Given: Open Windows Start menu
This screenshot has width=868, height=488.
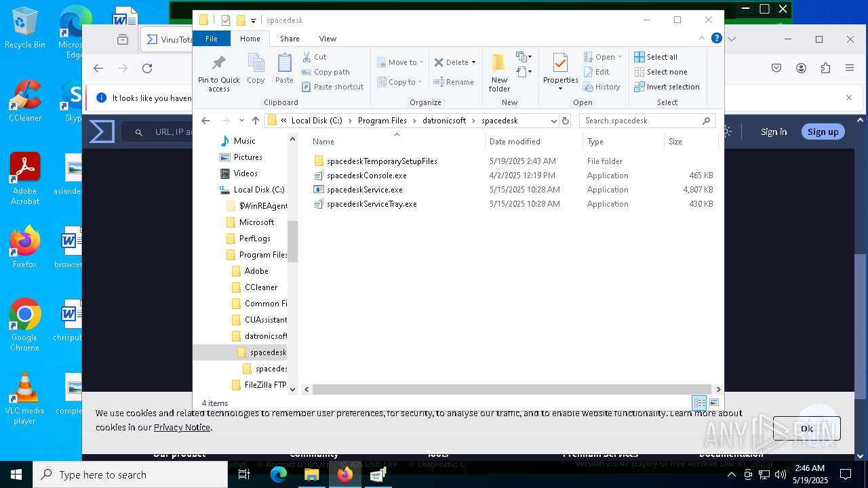Looking at the screenshot, I should coord(16,474).
